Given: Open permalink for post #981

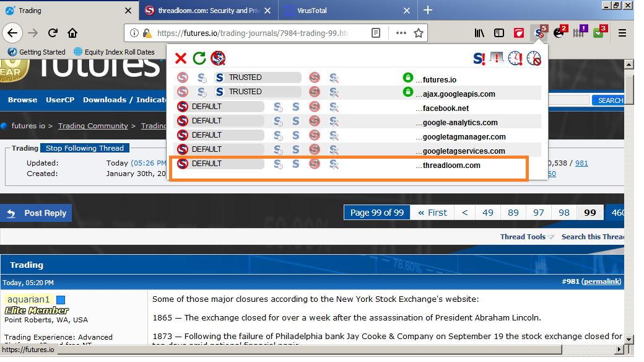Looking at the screenshot, I should [x=601, y=281].
